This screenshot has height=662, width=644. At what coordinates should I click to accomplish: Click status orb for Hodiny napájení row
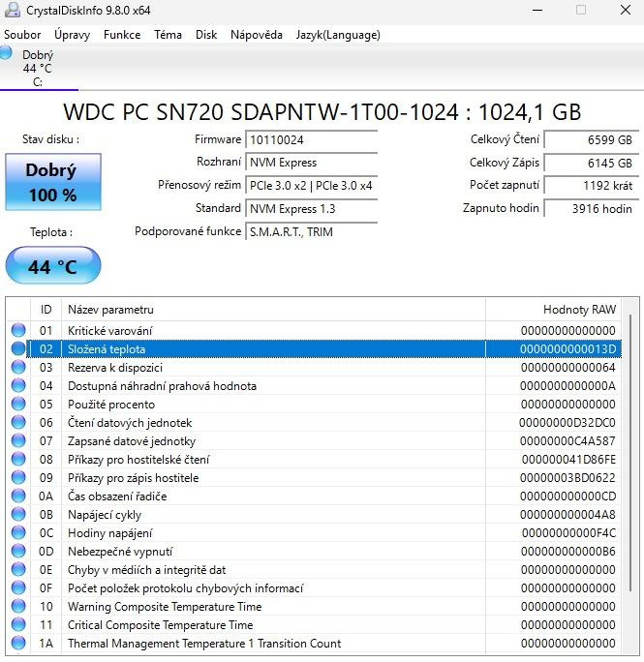pyautogui.click(x=18, y=533)
